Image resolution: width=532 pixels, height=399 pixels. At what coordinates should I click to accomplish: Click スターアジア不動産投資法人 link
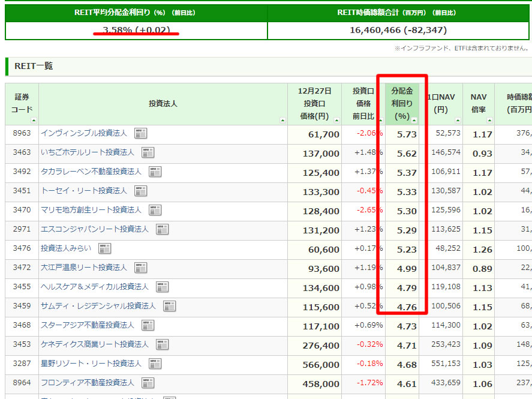pyautogui.click(x=87, y=325)
